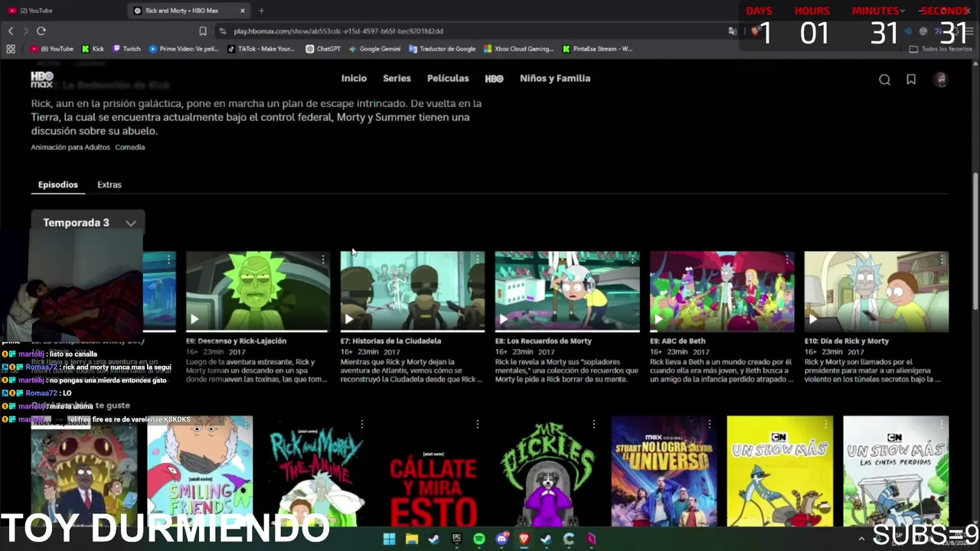Image resolution: width=980 pixels, height=551 pixels.
Task: Open options menu on Cállate y Mira Esto poster
Action: pyautogui.click(x=478, y=424)
